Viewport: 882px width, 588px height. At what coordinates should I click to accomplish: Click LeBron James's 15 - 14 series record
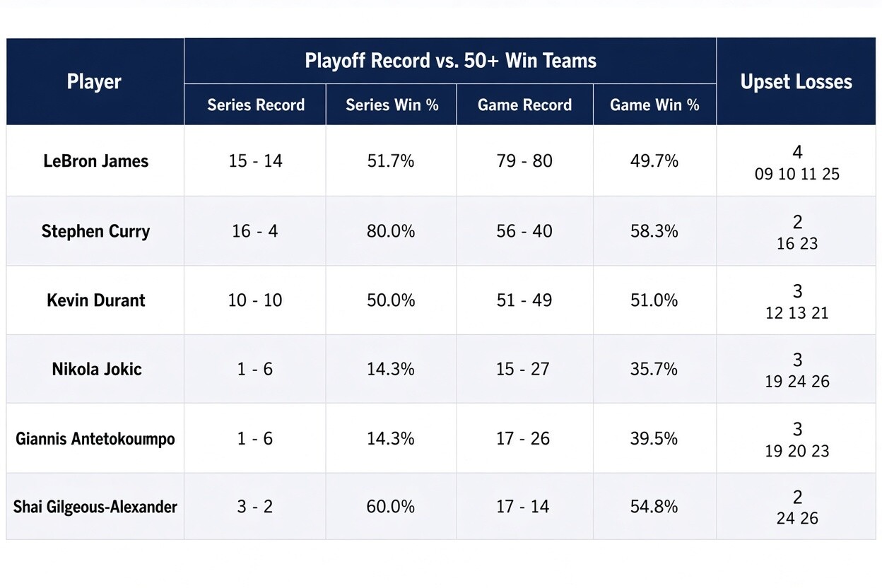point(255,161)
